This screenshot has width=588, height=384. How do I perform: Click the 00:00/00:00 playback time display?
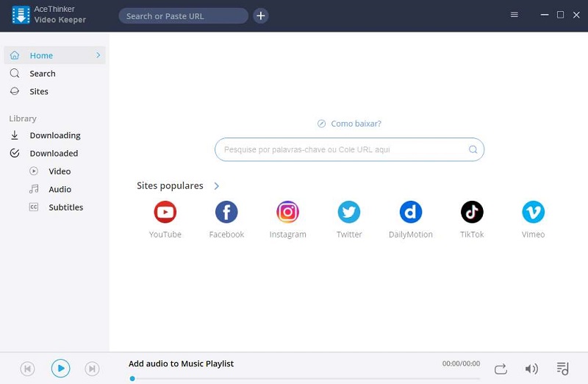pyautogui.click(x=461, y=363)
